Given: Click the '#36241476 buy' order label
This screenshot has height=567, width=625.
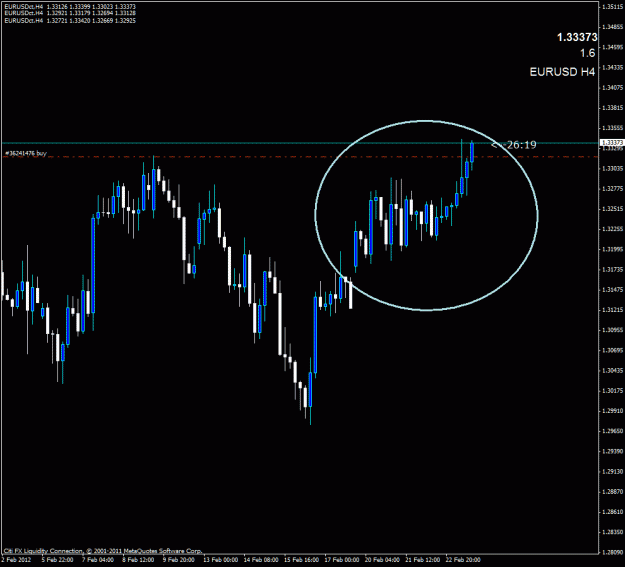Looking at the screenshot, I should 26,153.
